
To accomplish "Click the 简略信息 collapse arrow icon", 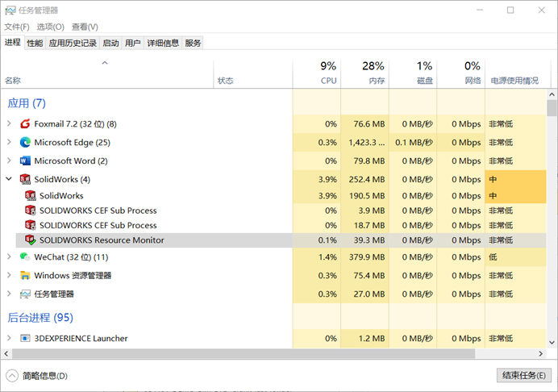I will (x=12, y=376).
